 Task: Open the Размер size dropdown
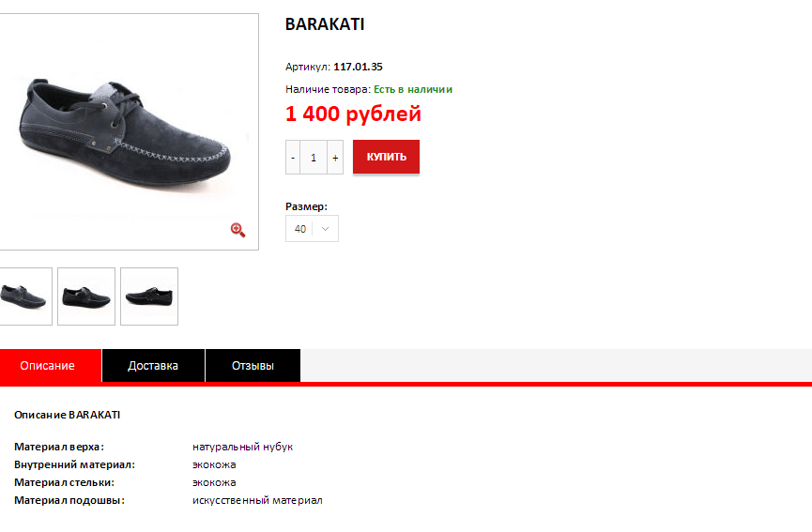[x=312, y=229]
